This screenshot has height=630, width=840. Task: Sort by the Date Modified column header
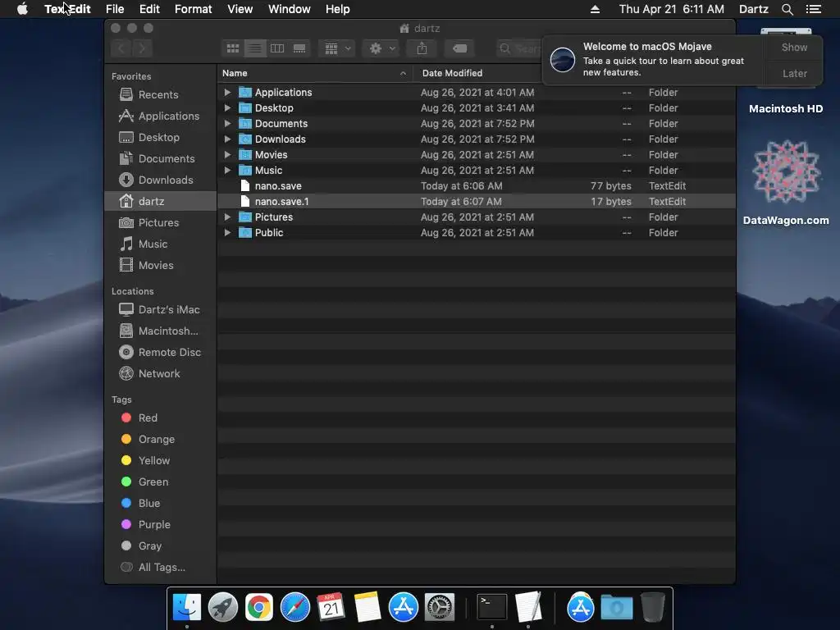tap(477, 73)
